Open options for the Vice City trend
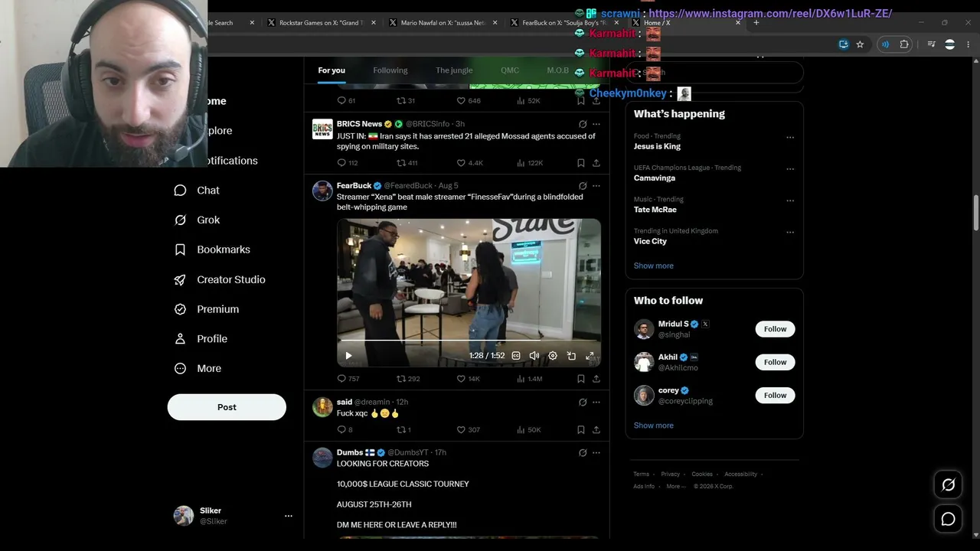Image resolution: width=980 pixels, height=551 pixels. tap(790, 233)
